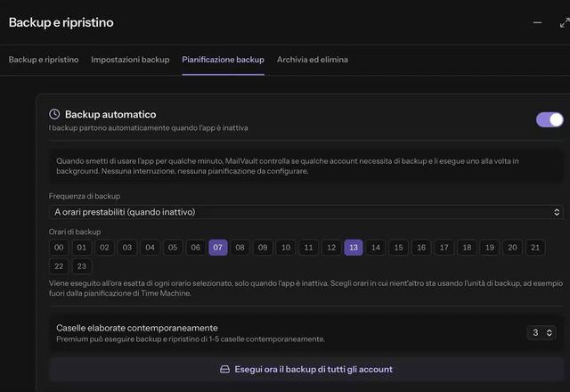
Task: Click Esegui ora il backup di tutti gli account
Action: (306, 370)
